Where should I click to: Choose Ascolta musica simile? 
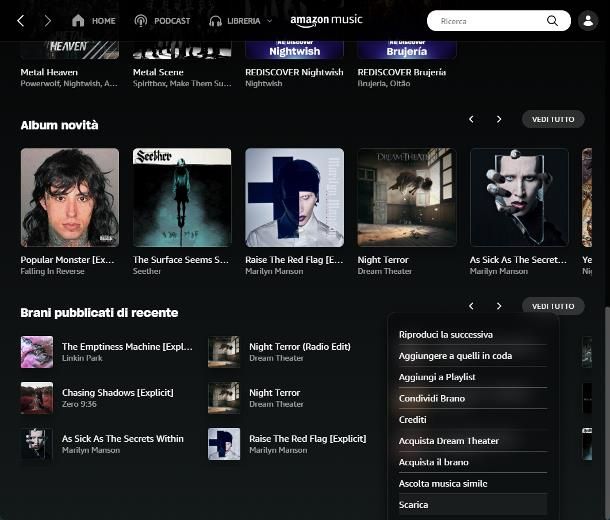(x=473, y=483)
